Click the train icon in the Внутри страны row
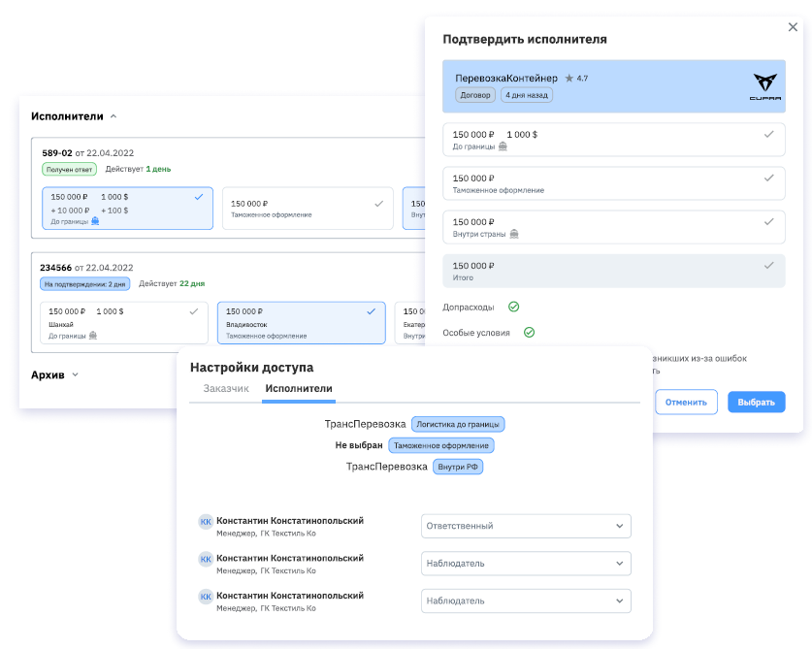The image size is (812, 649). click(513, 233)
